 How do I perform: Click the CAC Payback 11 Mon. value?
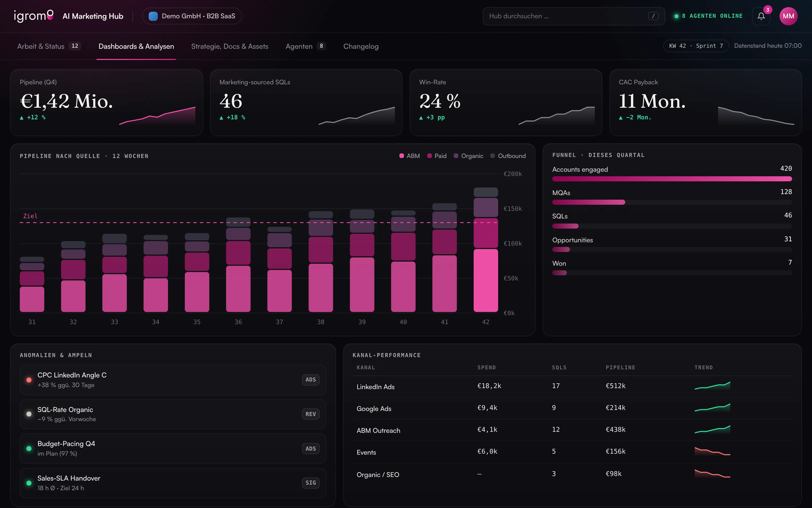pos(652,101)
